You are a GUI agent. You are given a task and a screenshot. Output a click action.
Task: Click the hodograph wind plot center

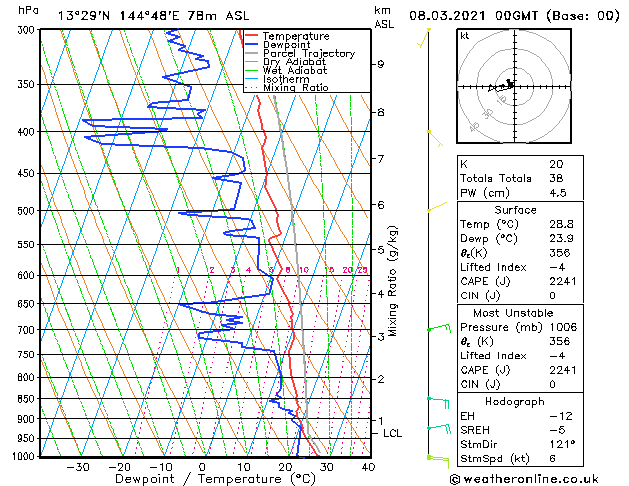point(514,86)
